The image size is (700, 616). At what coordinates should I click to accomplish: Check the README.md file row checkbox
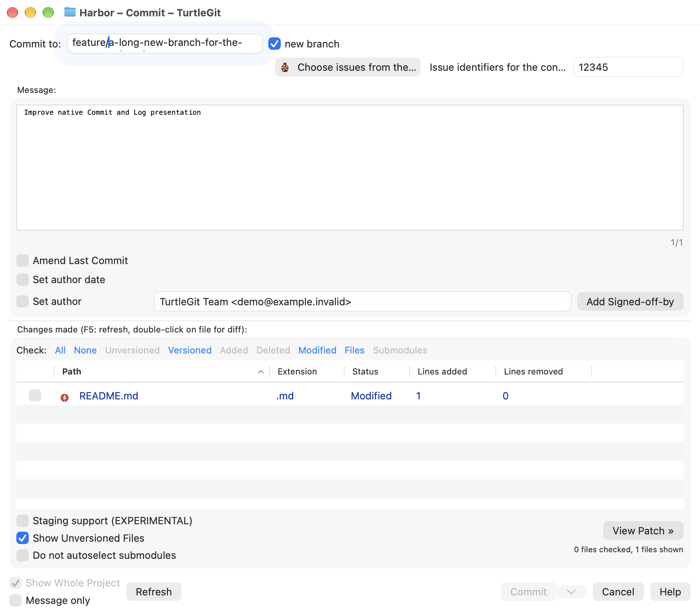(x=35, y=395)
